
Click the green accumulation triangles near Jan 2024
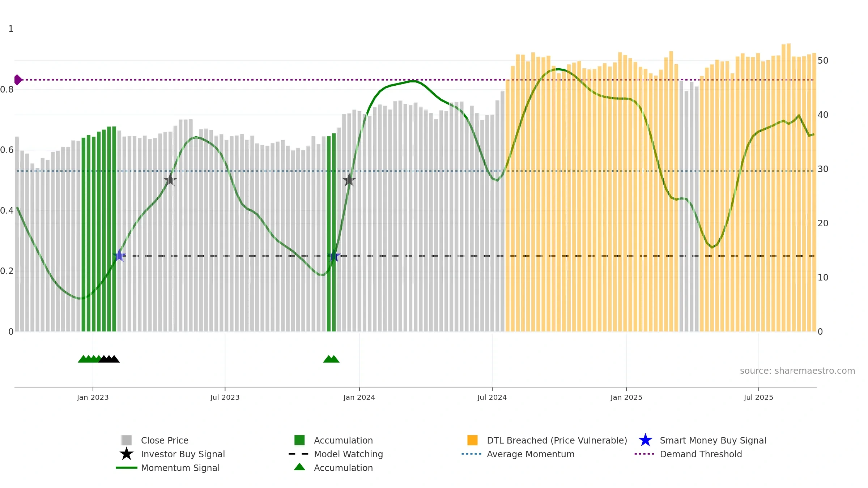click(x=331, y=359)
